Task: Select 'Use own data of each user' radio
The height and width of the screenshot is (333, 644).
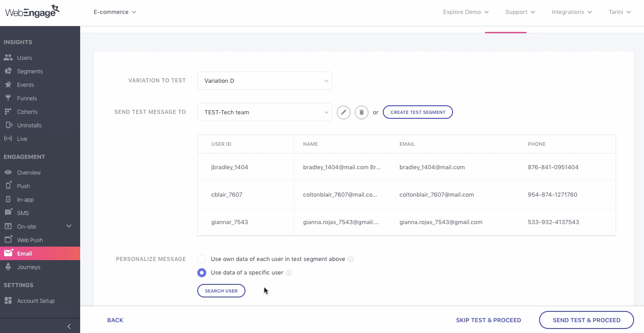Action: [202, 259]
